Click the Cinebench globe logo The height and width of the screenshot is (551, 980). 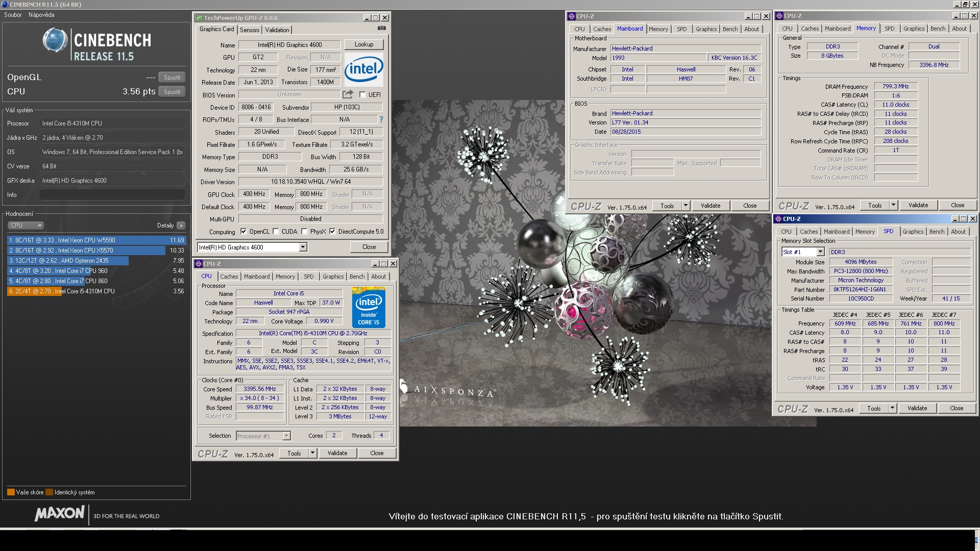click(x=55, y=41)
